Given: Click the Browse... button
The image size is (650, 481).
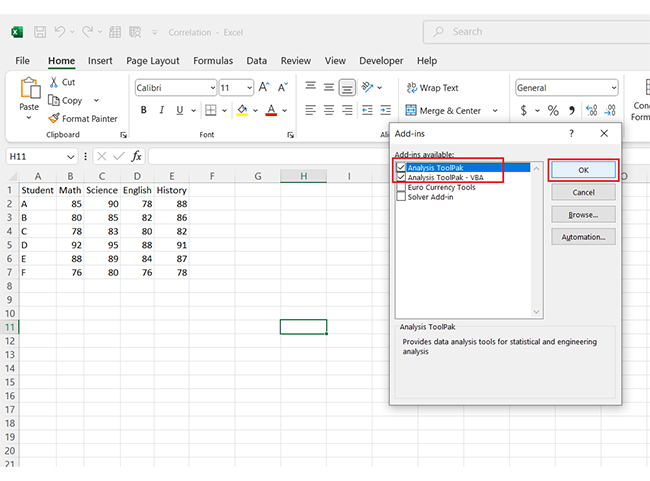Looking at the screenshot, I should point(583,215).
